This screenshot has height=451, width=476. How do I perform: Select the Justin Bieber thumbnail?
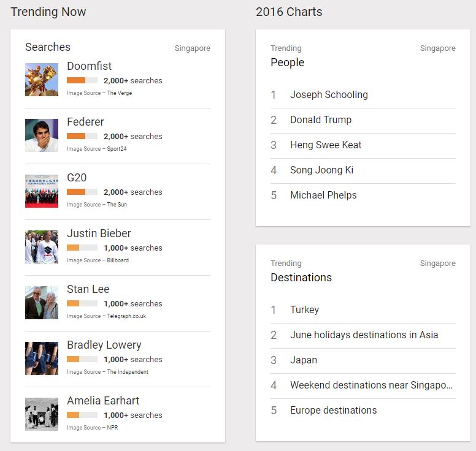(42, 247)
